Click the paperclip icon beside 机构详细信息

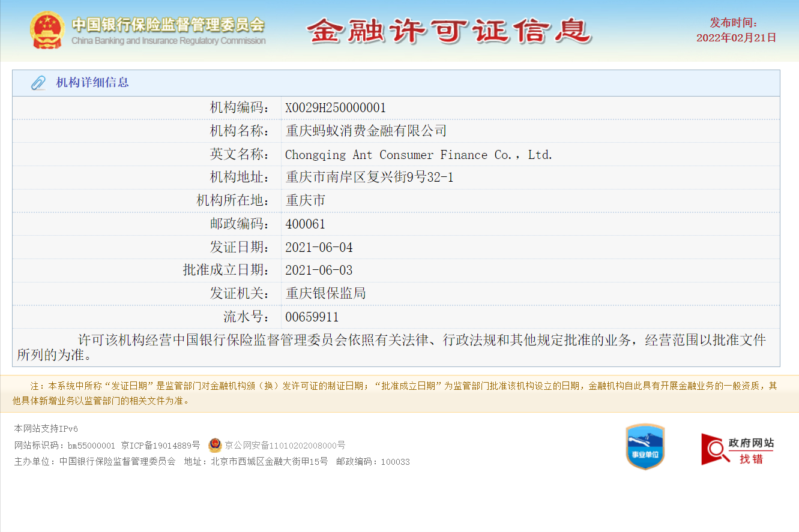(38, 83)
